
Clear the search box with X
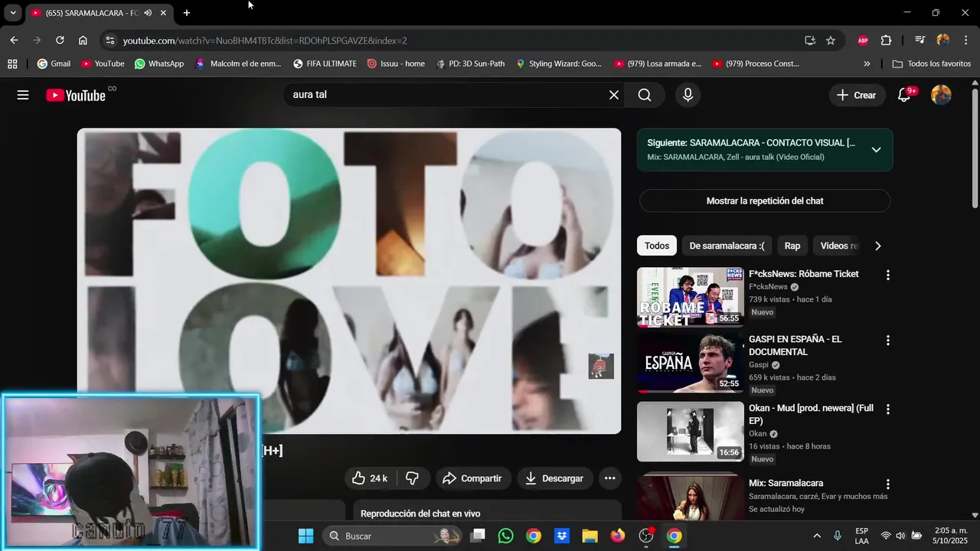pyautogui.click(x=614, y=95)
